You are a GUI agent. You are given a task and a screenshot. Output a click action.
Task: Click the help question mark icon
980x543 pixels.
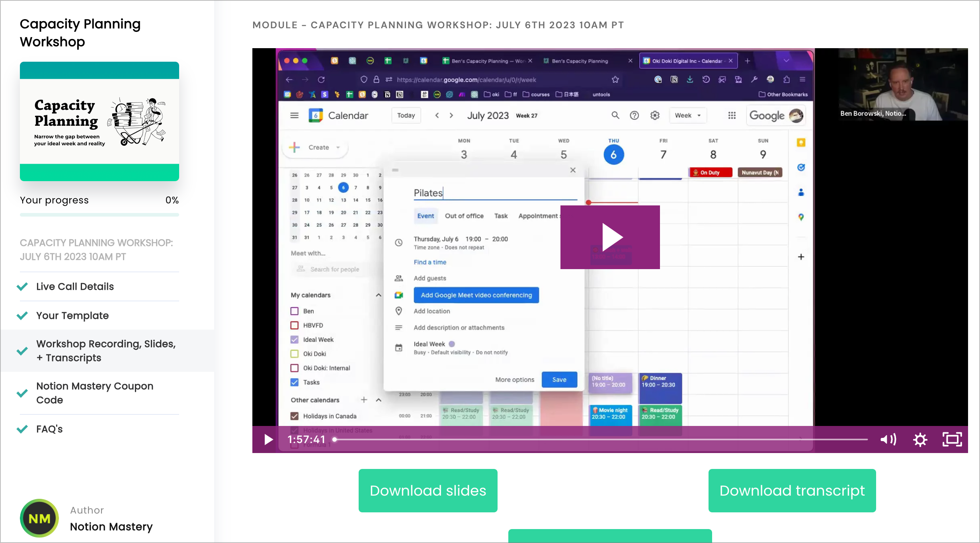(634, 116)
